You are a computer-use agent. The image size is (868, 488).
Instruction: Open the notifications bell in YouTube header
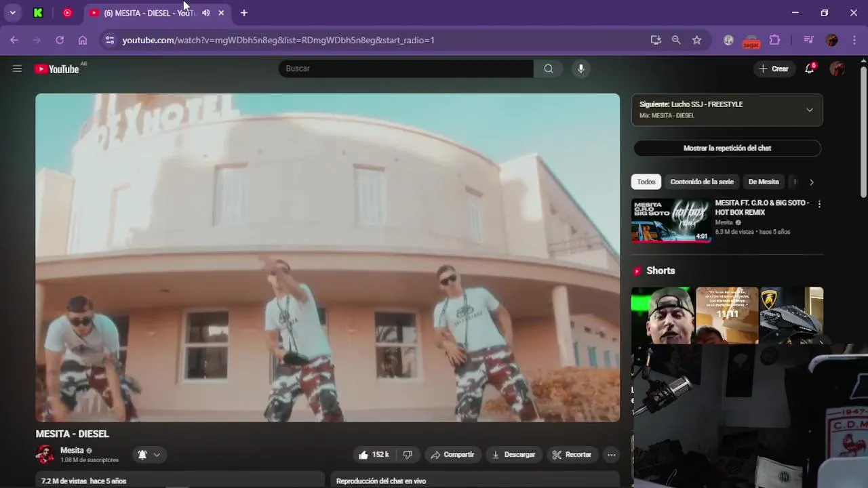809,68
